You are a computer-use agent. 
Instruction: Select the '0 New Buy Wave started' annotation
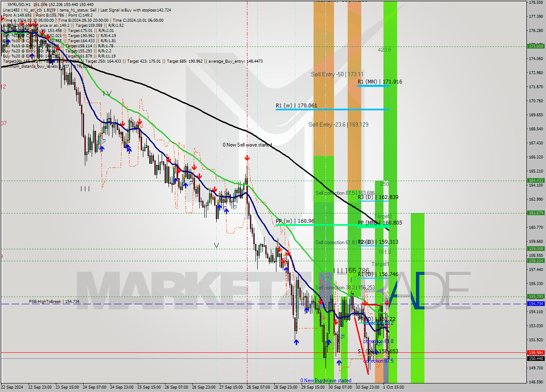pyautogui.click(x=326, y=380)
